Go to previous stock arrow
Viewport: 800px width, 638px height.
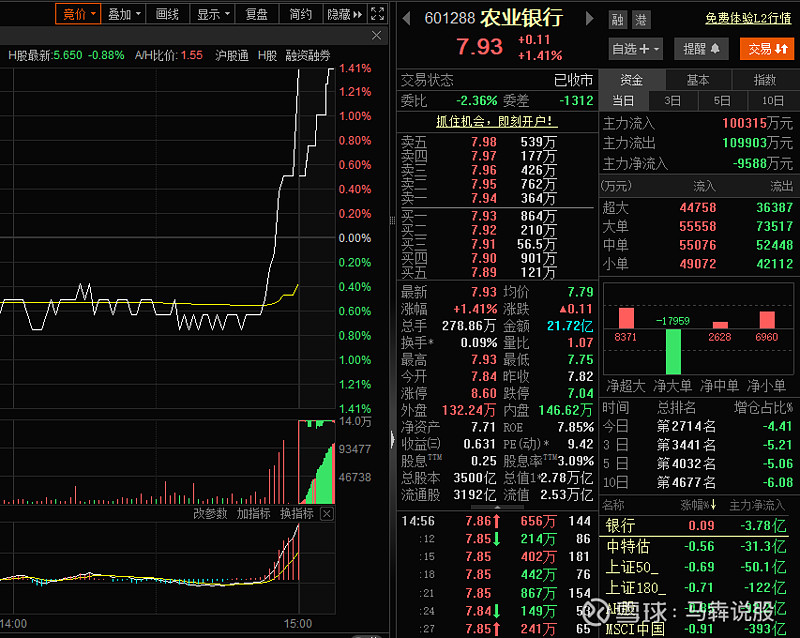tap(407, 18)
